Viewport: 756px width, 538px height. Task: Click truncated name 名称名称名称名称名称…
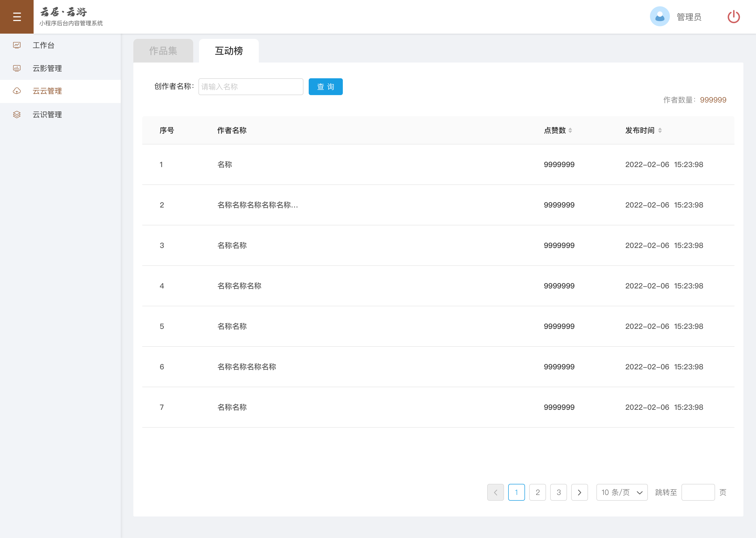click(258, 205)
